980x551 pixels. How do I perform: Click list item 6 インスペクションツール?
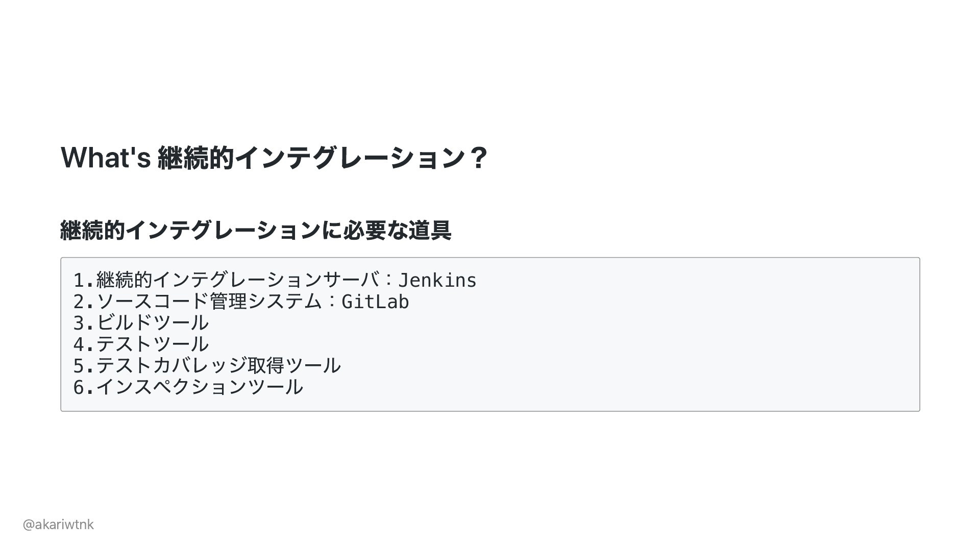(188, 387)
